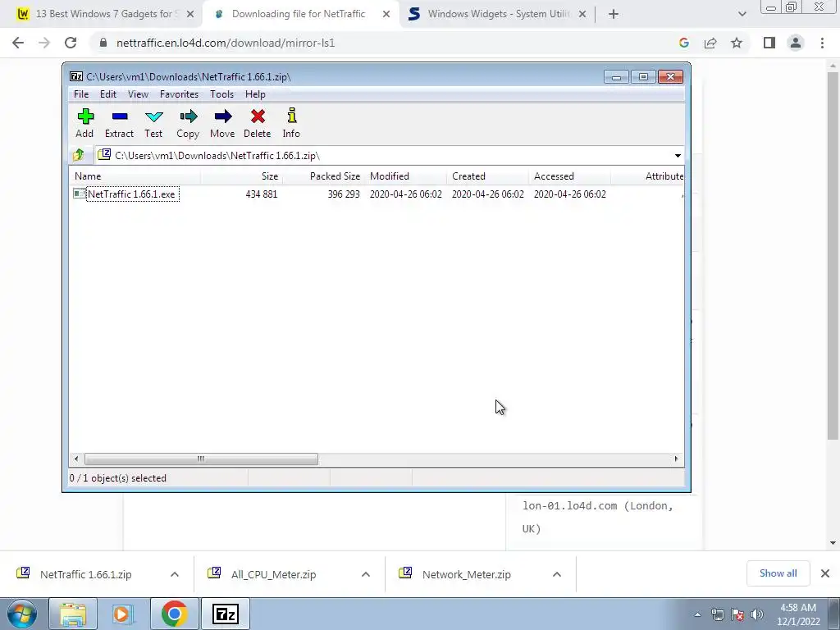Show hidden system tray icons
The image size is (840, 630).
697,614
